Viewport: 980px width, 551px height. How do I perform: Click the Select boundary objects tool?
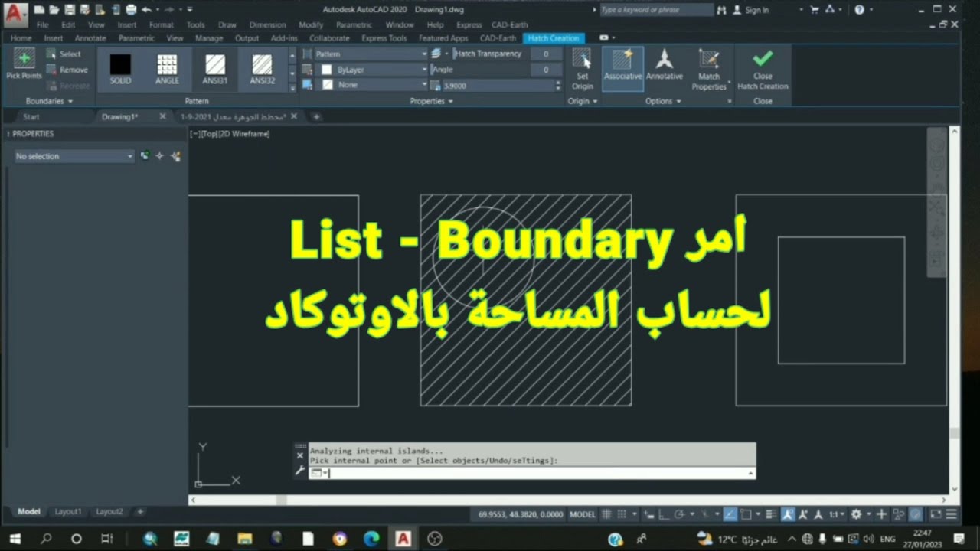(x=64, y=54)
